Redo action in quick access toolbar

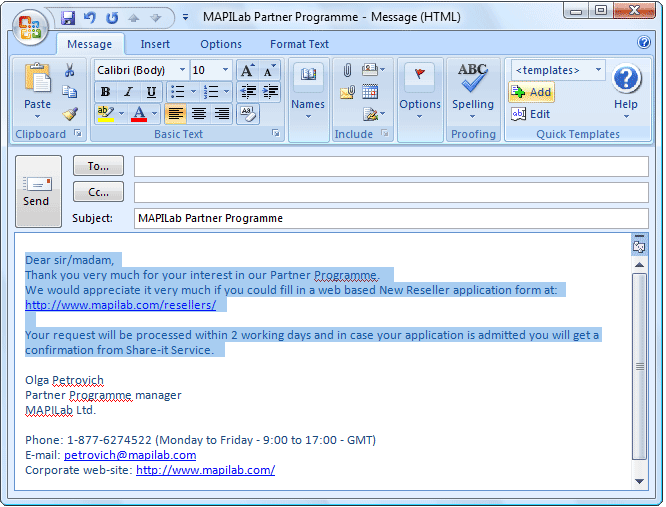click(x=112, y=18)
